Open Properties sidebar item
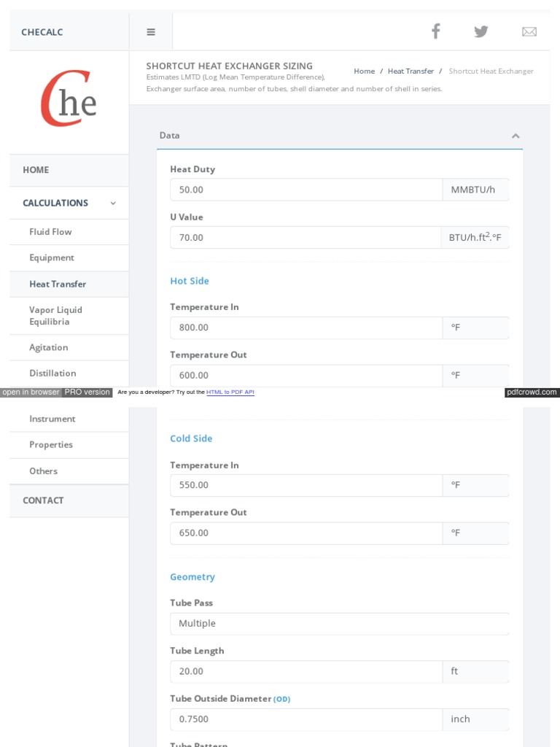The width and height of the screenshot is (560, 747). click(x=69, y=445)
